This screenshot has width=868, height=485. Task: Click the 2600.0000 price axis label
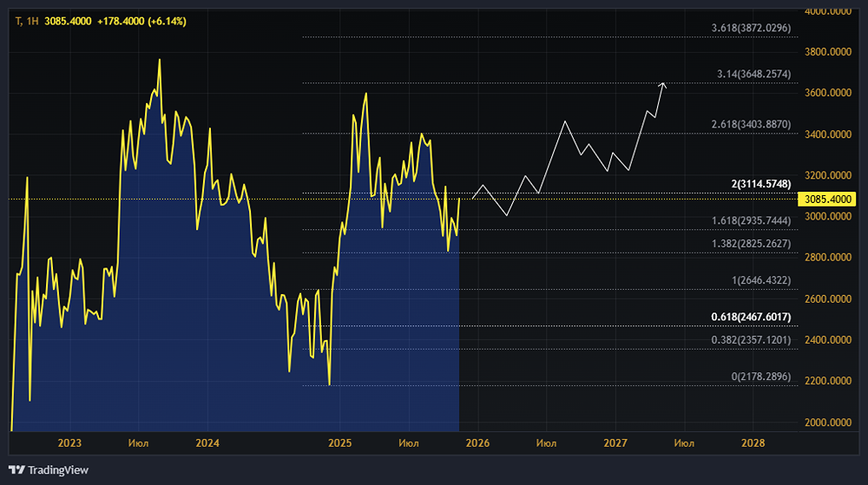tap(827, 299)
